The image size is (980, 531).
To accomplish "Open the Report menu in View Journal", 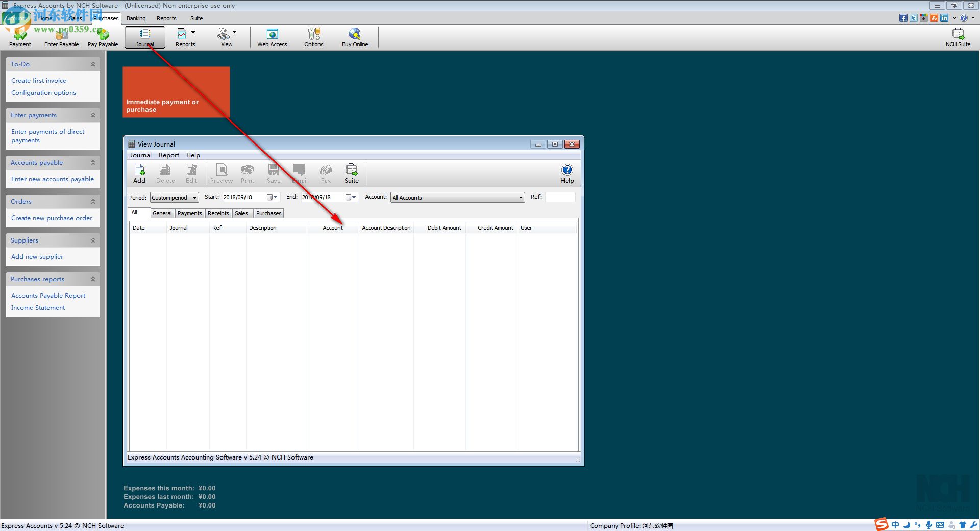I will point(169,155).
